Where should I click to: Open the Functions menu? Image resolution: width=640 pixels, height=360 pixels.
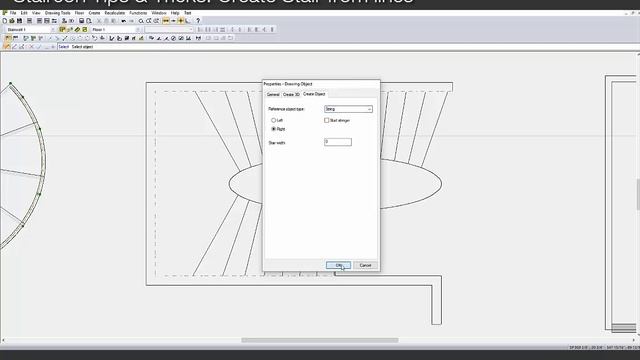coord(138,13)
